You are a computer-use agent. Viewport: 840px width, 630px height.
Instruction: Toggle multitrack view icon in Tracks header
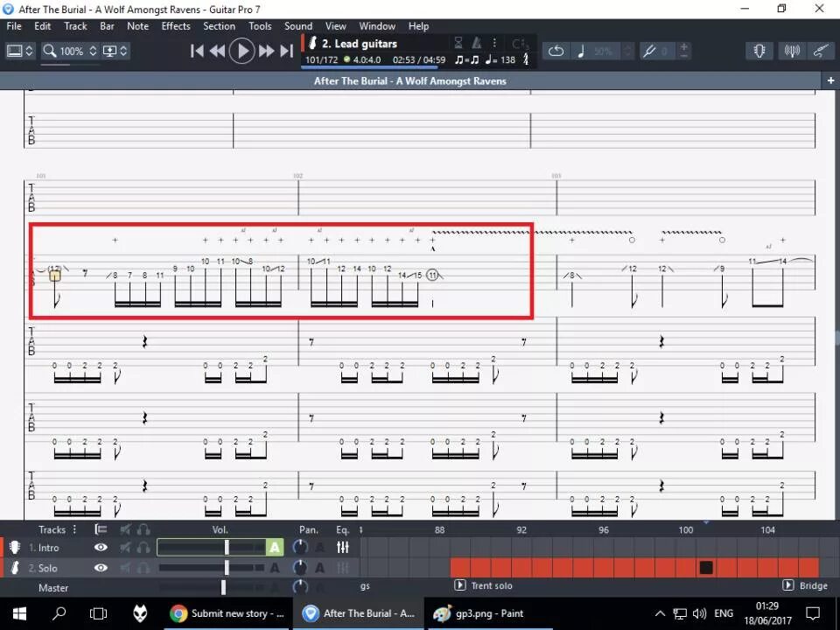click(101, 529)
